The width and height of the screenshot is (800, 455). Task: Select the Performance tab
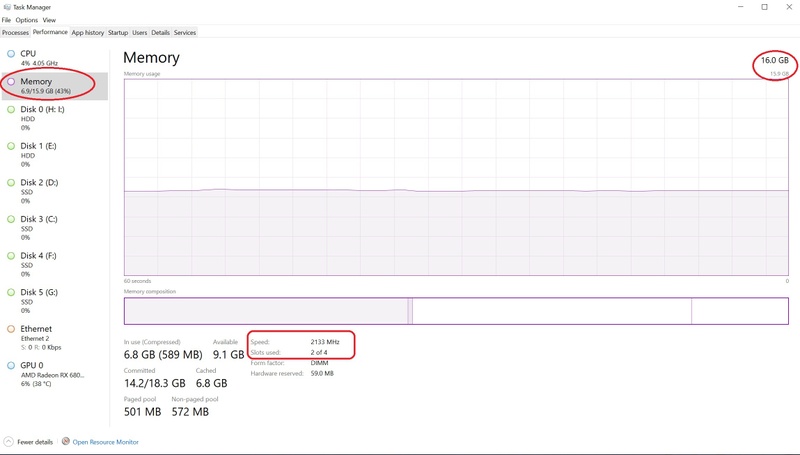click(x=50, y=32)
